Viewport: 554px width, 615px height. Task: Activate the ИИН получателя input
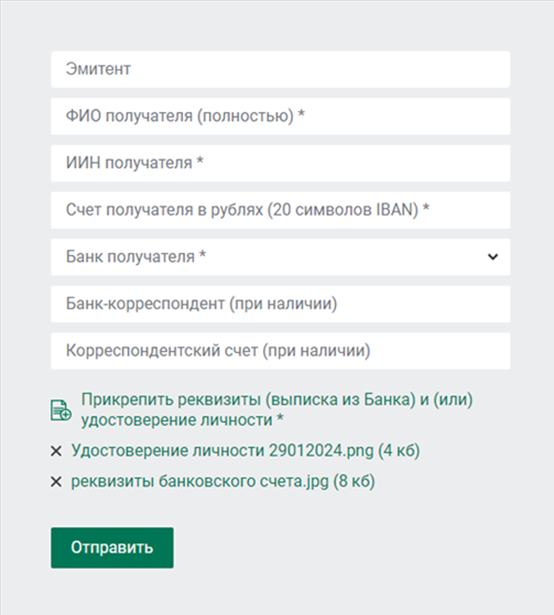click(x=281, y=163)
